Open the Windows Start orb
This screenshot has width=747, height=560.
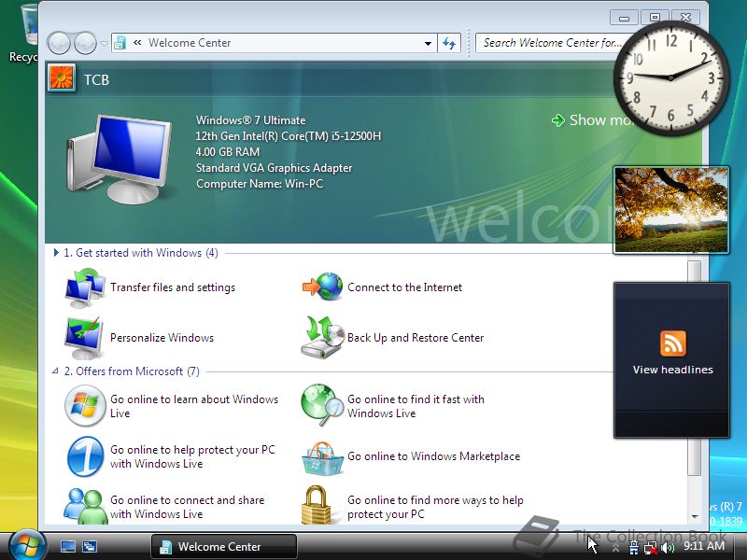(27, 546)
